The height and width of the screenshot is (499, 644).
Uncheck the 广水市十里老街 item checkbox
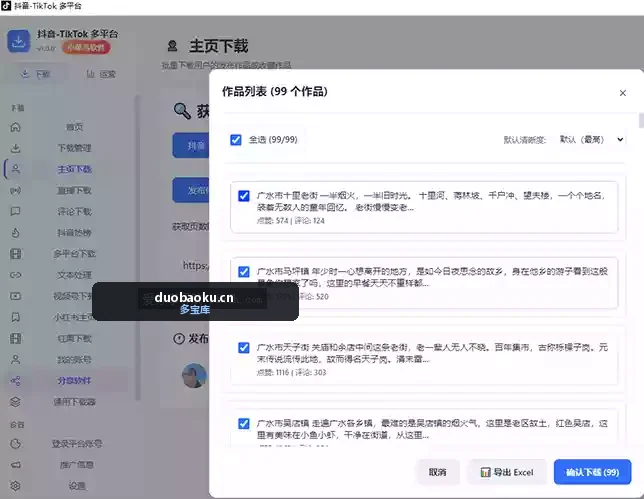pos(244,196)
